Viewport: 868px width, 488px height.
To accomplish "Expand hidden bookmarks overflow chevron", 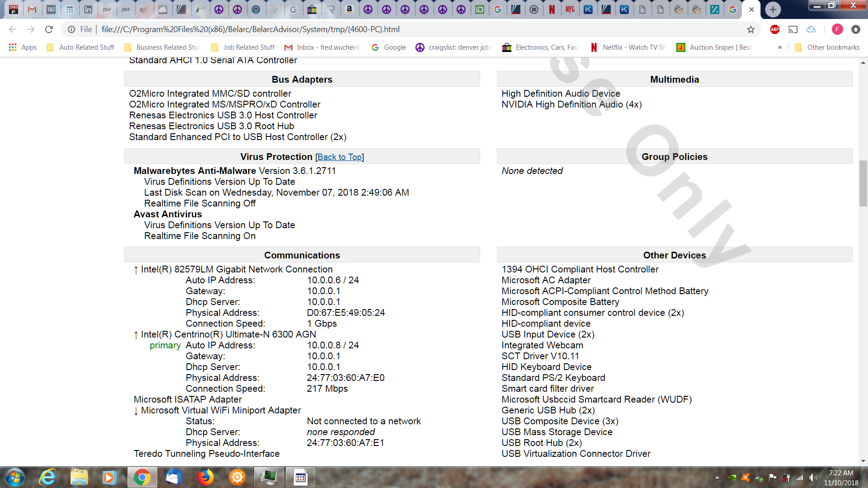I will tap(779, 47).
